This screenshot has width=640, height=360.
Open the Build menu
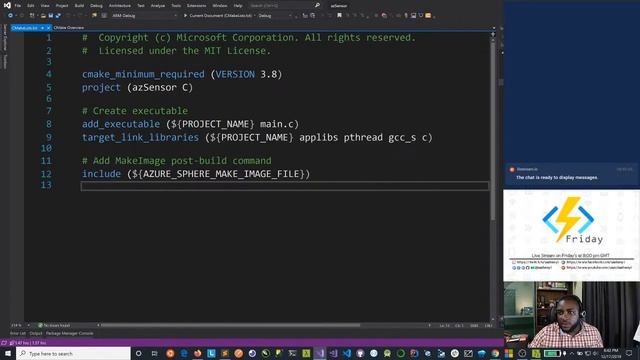point(79,6)
